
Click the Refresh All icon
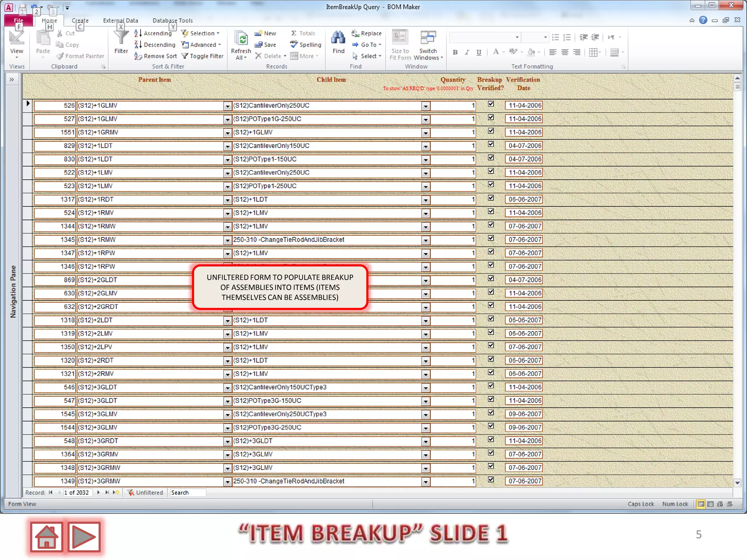click(241, 39)
